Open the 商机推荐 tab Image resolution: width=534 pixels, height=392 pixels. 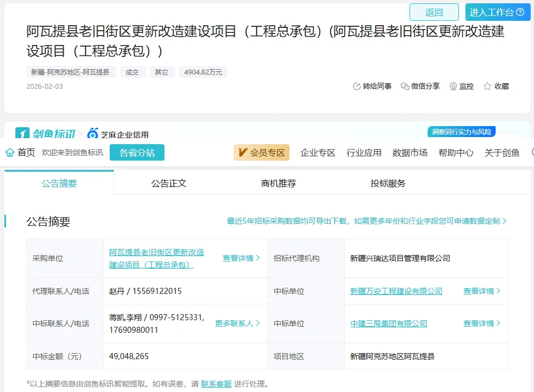tap(279, 183)
